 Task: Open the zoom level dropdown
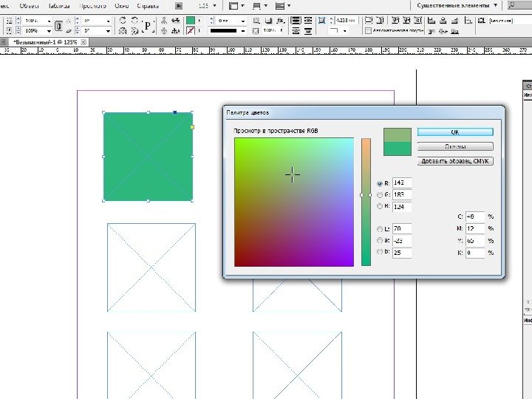tap(214, 6)
